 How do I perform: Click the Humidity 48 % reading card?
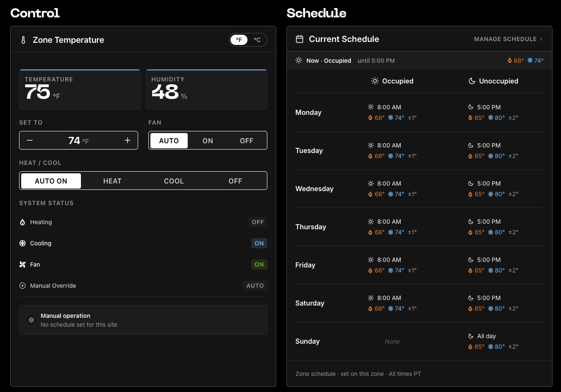[207, 89]
